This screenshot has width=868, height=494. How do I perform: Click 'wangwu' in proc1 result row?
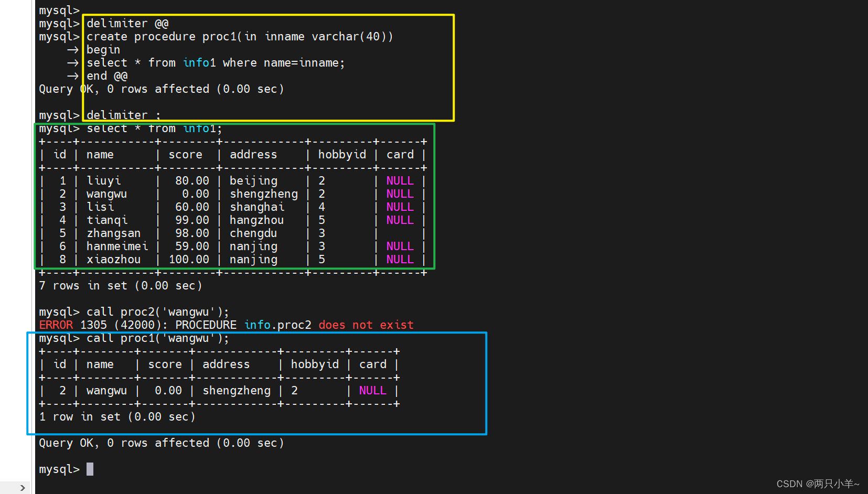[107, 391]
